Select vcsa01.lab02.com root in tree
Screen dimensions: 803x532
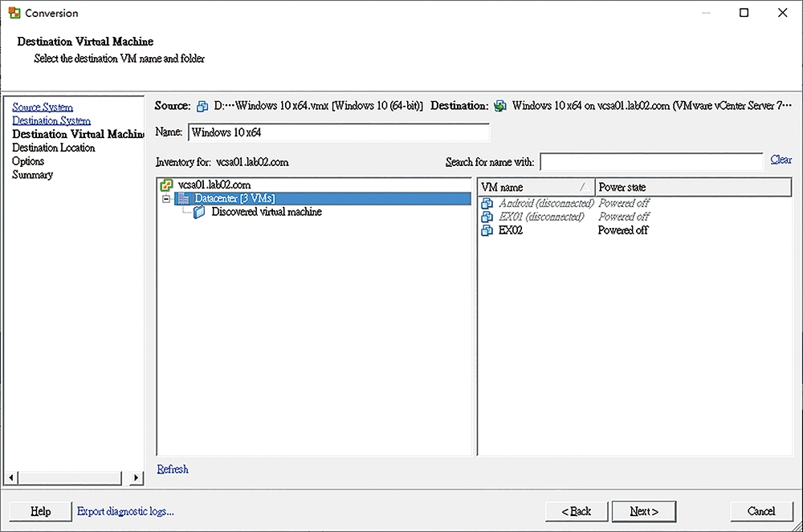pyautogui.click(x=214, y=185)
